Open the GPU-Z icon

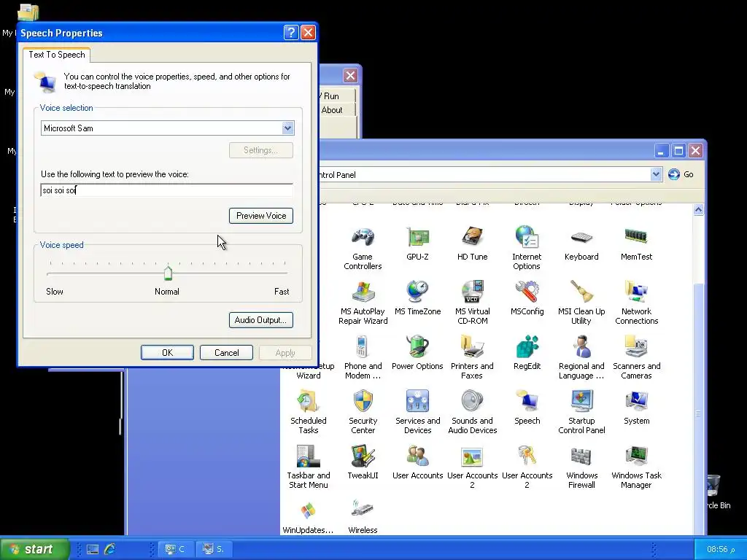tap(417, 244)
